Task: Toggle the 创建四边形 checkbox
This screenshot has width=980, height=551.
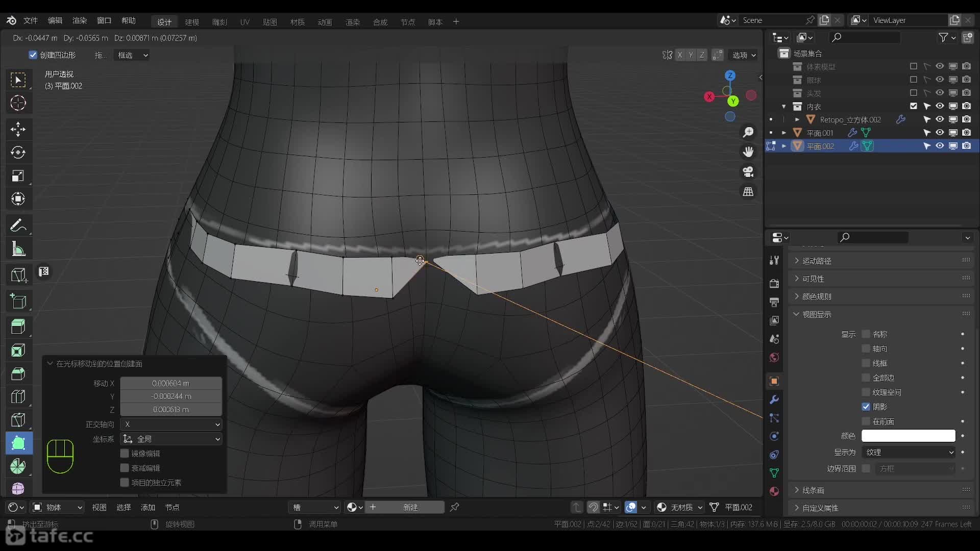Action: click(33, 55)
